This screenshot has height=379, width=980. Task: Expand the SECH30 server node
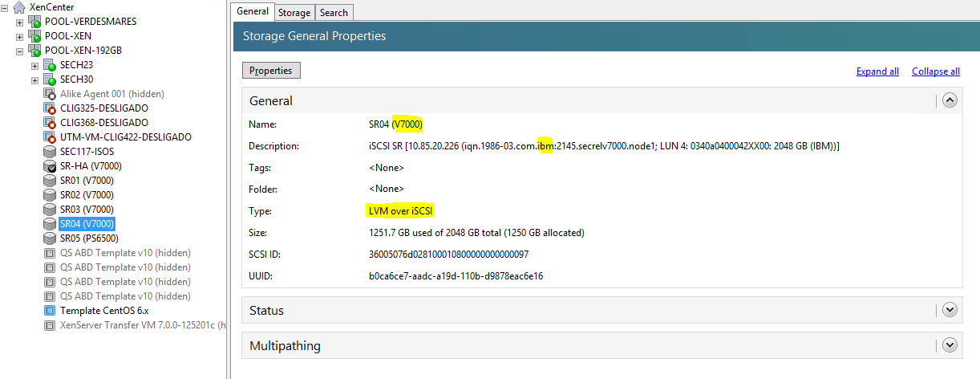pos(35,79)
